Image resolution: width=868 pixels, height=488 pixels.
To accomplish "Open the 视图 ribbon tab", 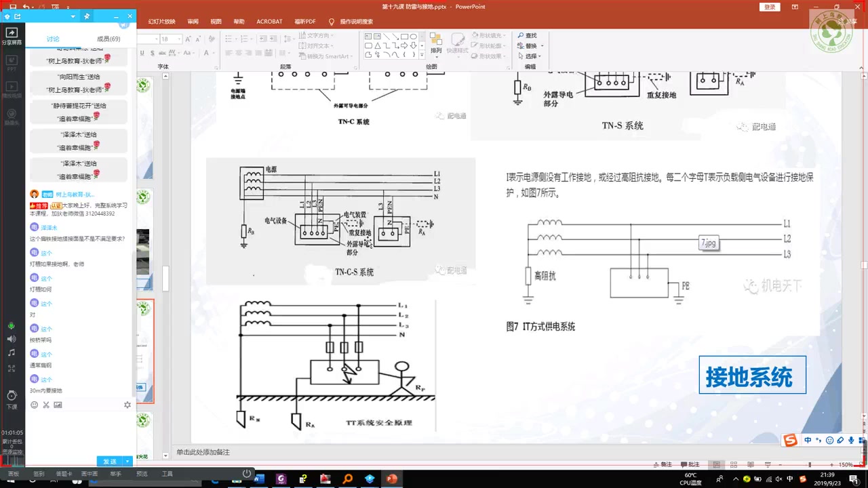I will (x=216, y=22).
